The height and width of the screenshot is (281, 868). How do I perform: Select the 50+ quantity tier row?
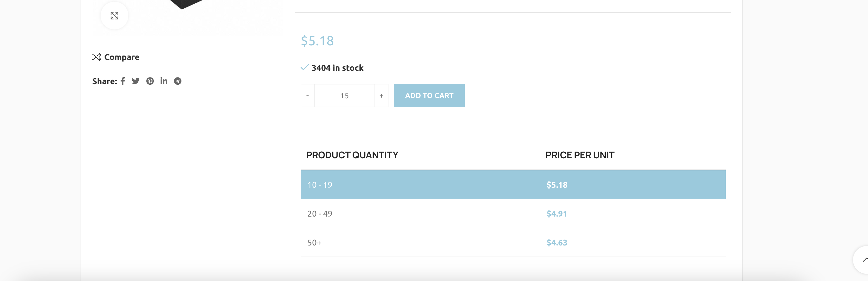pos(513,243)
